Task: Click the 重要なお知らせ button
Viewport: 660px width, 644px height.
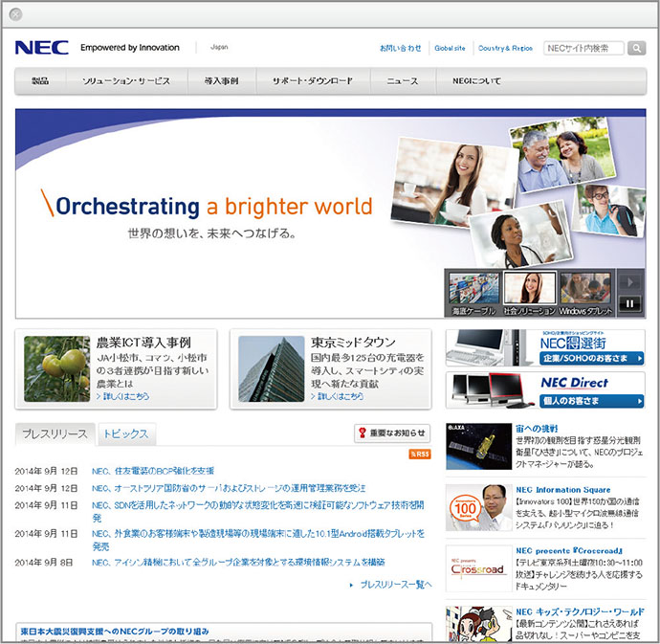Action: [x=392, y=433]
